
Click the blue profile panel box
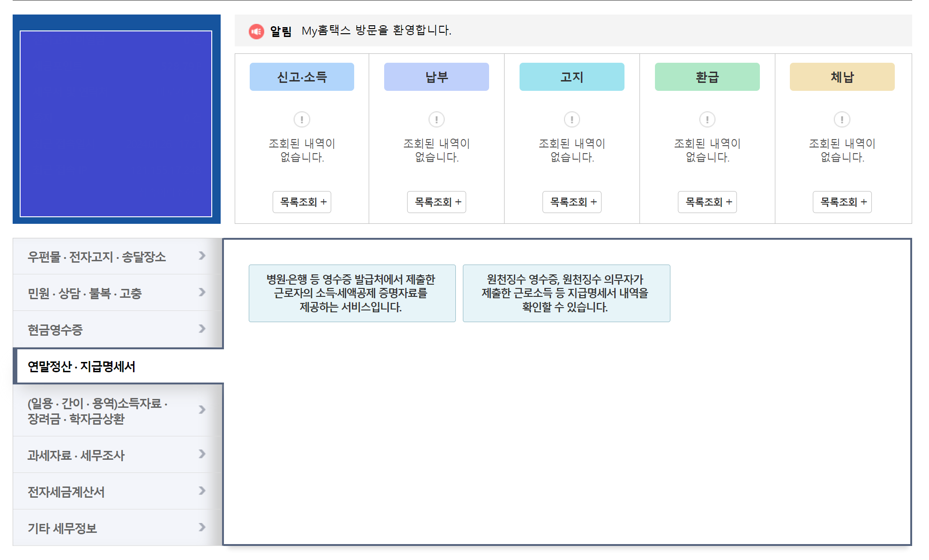coord(116,124)
